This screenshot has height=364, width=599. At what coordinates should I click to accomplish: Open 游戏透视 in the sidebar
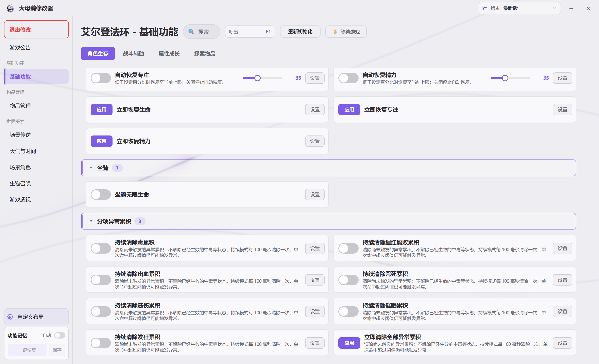point(36,200)
